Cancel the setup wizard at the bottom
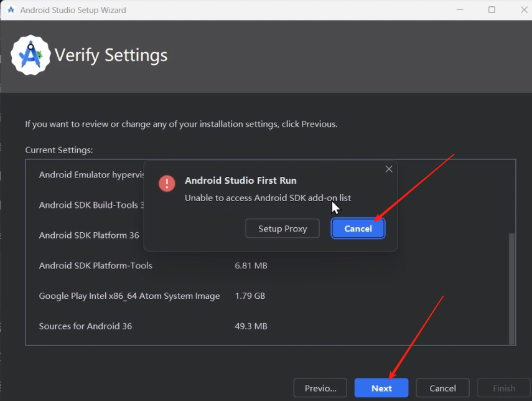Screen dimensions: 532x401 pos(442,388)
